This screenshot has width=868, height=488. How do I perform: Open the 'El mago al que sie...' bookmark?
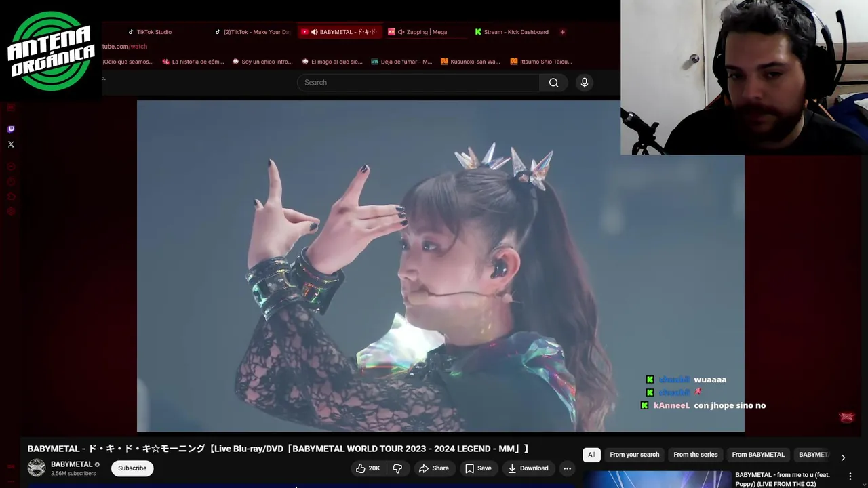(x=332, y=62)
